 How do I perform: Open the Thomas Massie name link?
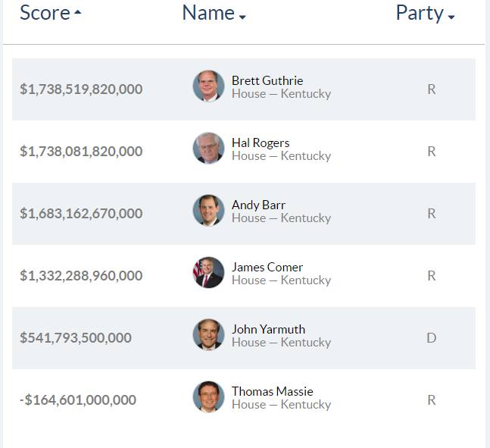272,391
